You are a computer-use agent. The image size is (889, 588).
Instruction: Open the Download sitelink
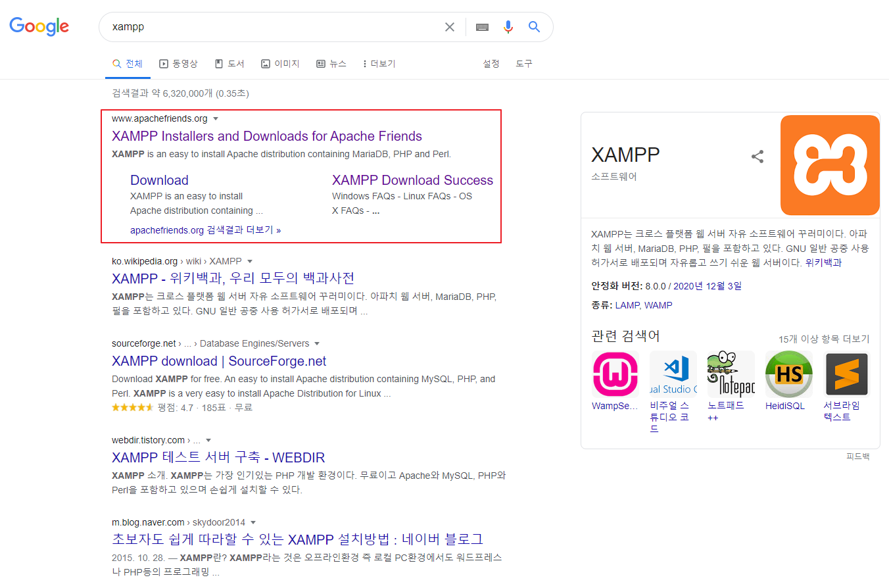pyautogui.click(x=159, y=180)
